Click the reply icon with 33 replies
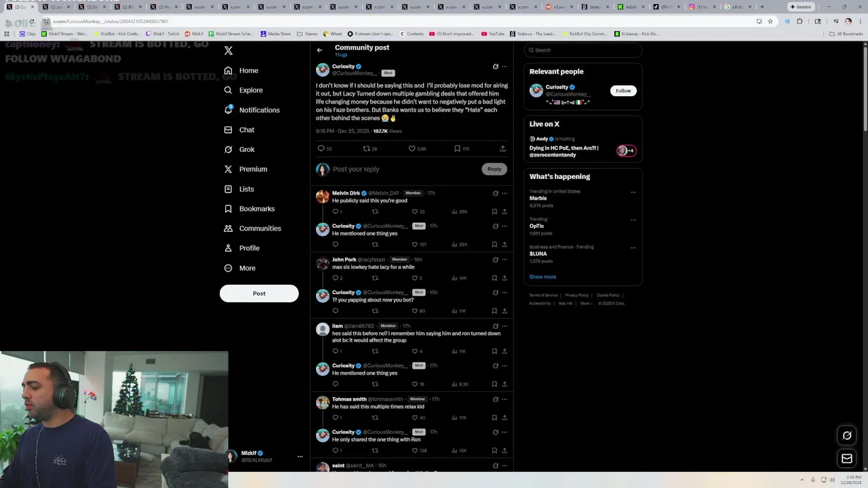 [x=324, y=148]
